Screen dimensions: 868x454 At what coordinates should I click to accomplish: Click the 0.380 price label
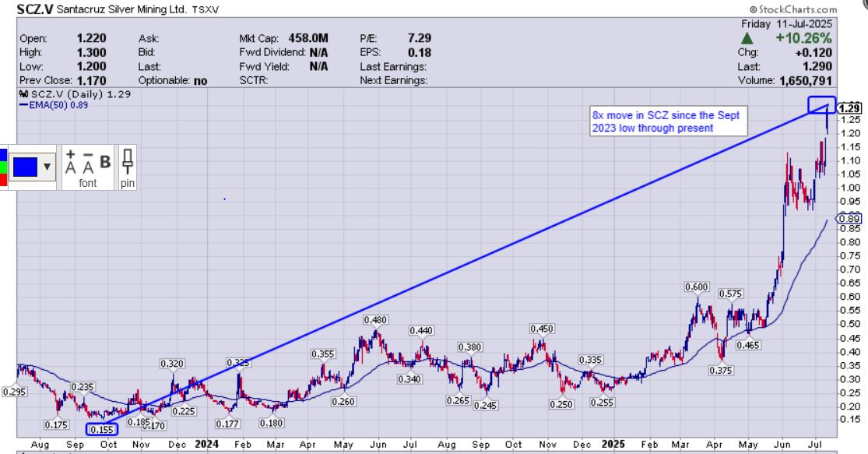(x=469, y=347)
